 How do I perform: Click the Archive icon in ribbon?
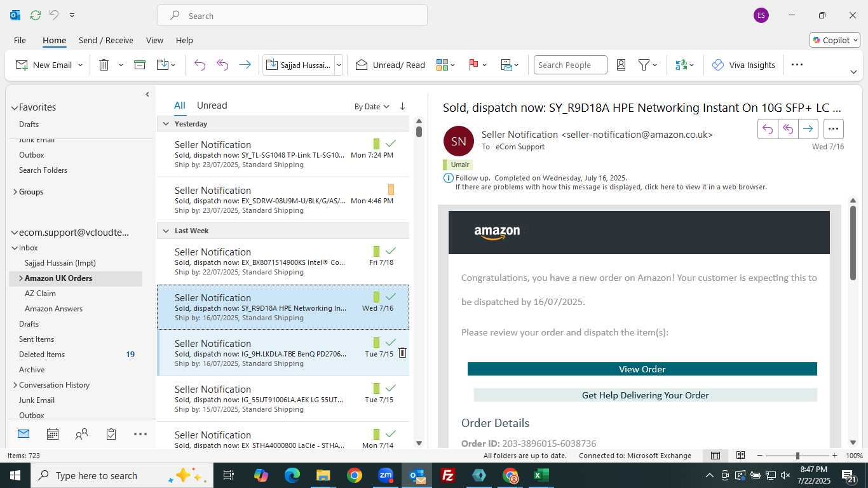click(140, 65)
